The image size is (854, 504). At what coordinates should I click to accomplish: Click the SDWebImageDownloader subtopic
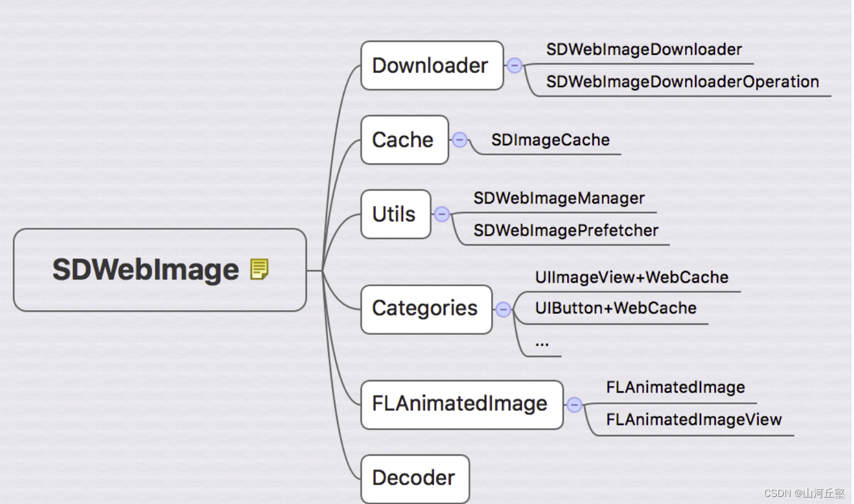pyautogui.click(x=644, y=50)
